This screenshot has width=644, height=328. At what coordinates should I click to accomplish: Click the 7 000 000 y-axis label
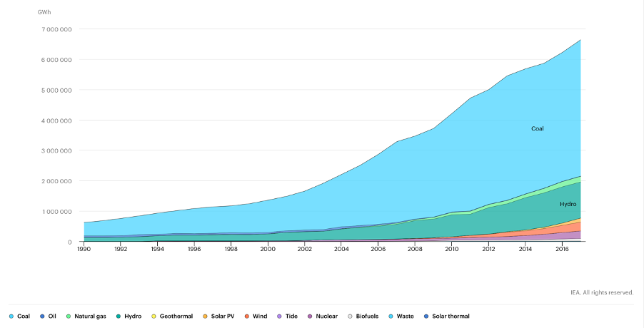55,29
